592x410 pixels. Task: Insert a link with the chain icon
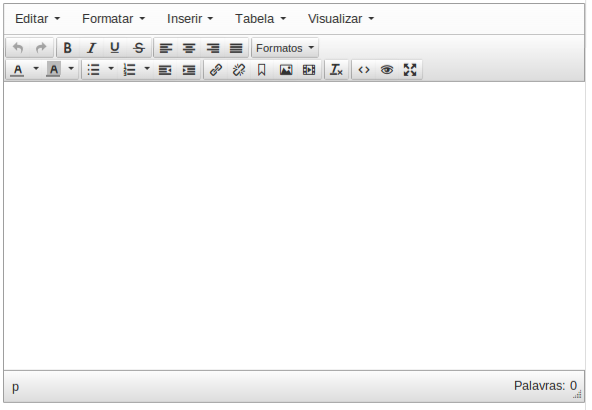tap(216, 70)
